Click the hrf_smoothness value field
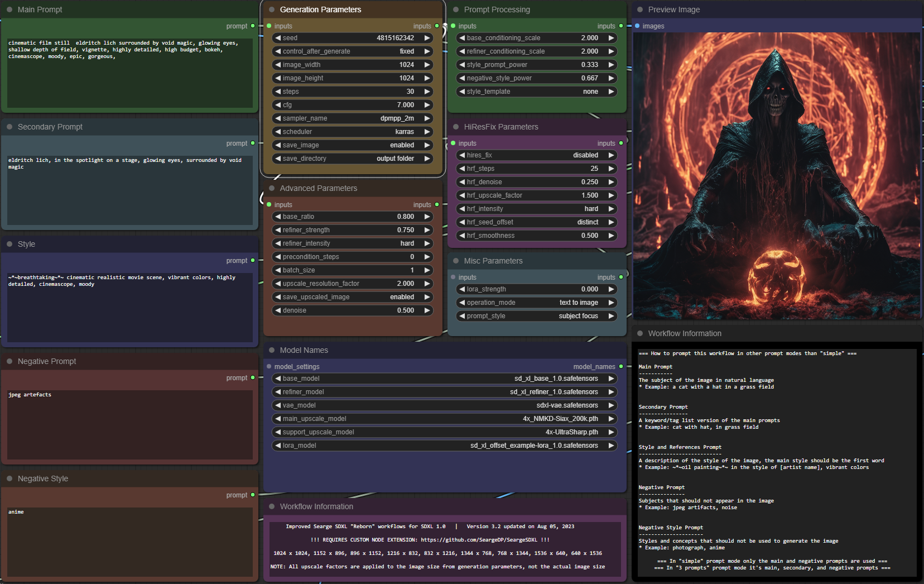924x584 pixels. point(537,236)
